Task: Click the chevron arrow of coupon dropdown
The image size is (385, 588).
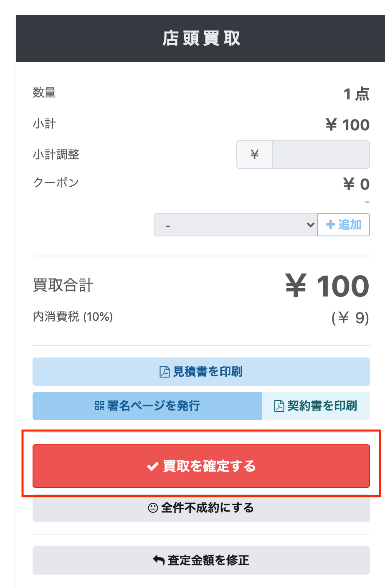Action: click(x=310, y=225)
